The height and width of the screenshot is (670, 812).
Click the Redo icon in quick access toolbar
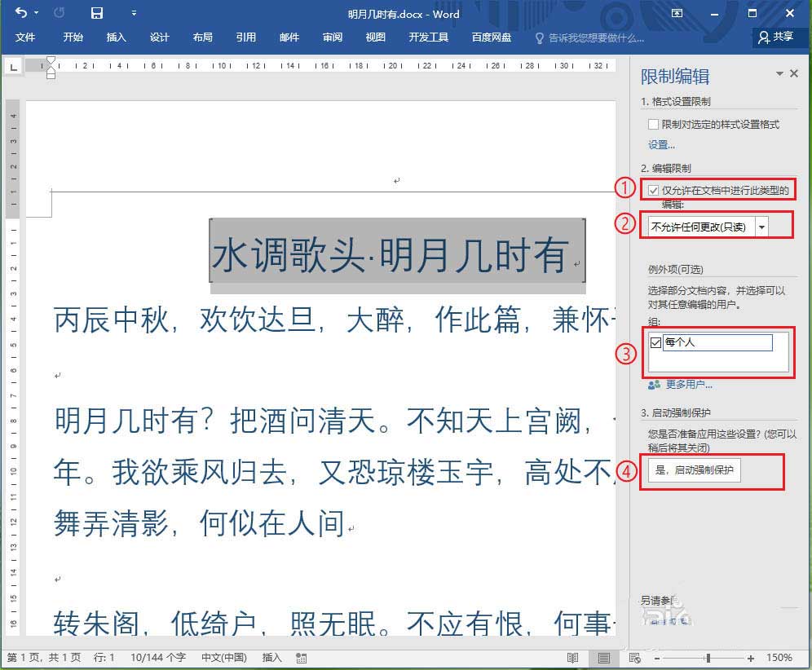(59, 12)
